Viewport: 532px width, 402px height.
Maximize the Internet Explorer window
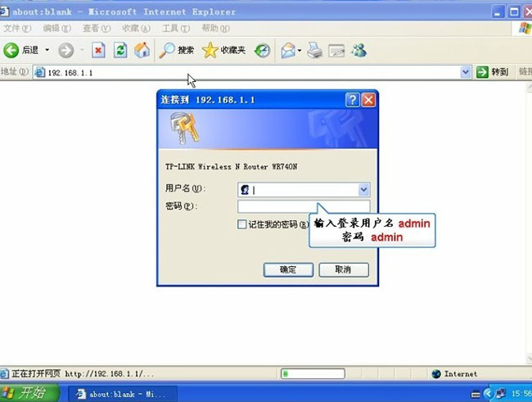pyautogui.click(x=514, y=12)
